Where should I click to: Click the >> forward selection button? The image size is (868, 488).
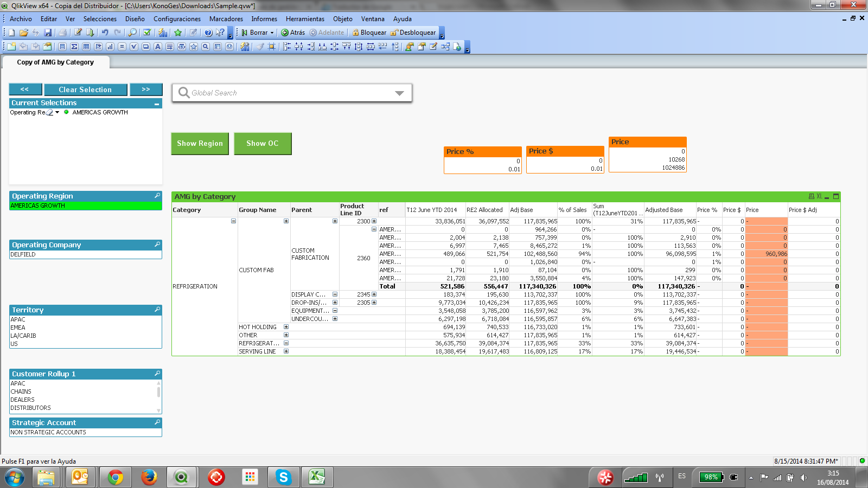146,89
